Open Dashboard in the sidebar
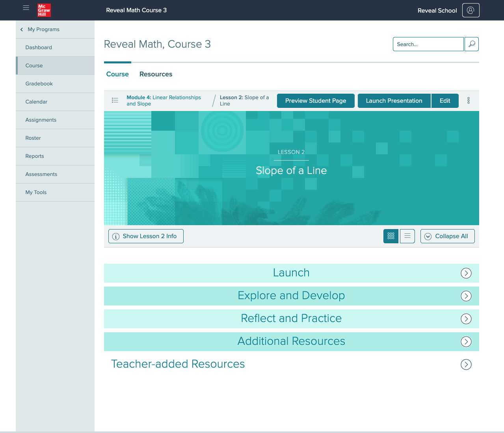This screenshot has height=433, width=504. click(x=55, y=48)
